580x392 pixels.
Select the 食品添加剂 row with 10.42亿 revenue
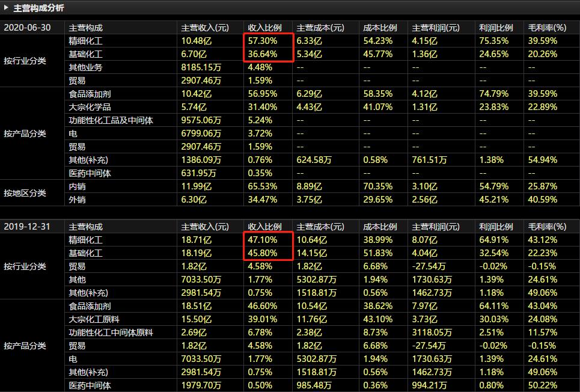(x=322, y=94)
